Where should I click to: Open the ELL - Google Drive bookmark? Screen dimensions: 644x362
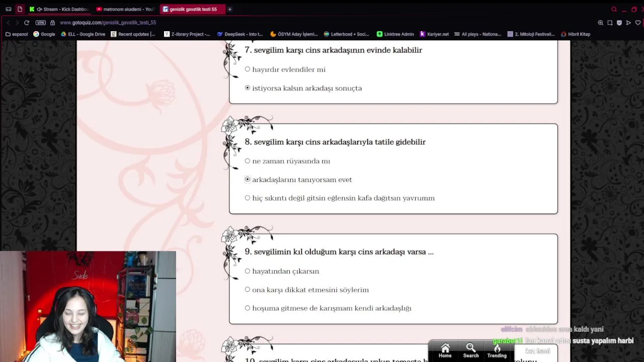(83, 34)
